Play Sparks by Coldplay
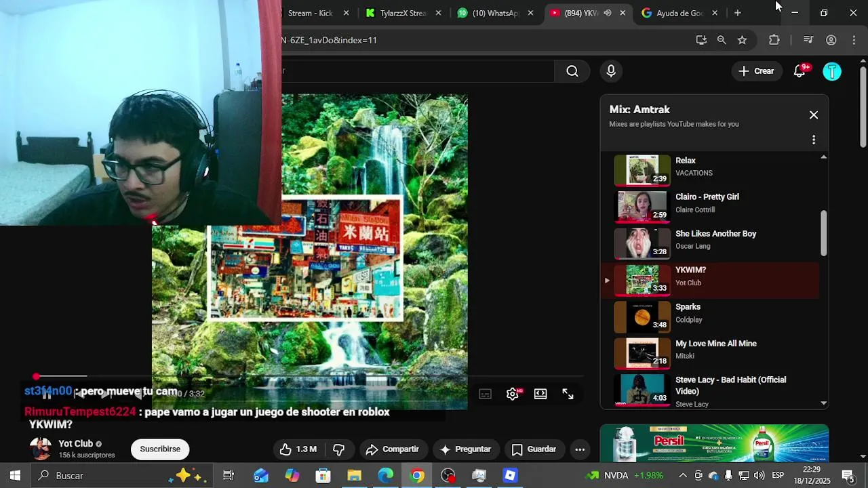The width and height of the screenshot is (868, 488). coord(709,316)
